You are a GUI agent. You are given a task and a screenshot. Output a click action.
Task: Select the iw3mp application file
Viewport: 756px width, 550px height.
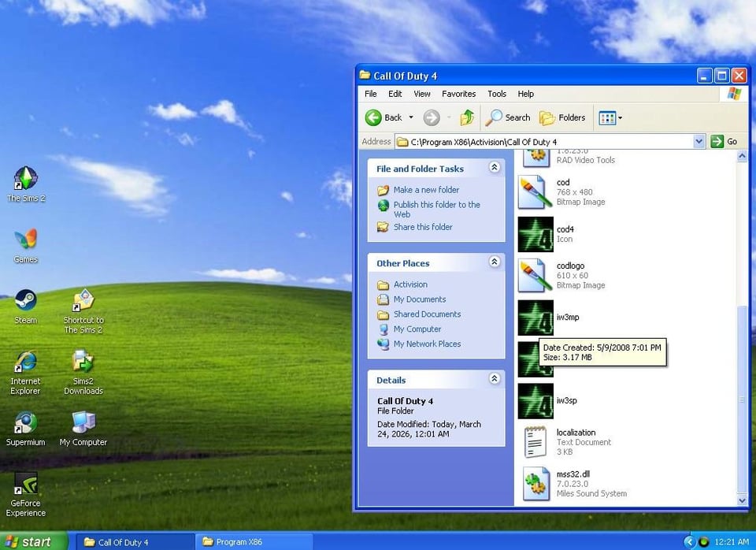(535, 318)
